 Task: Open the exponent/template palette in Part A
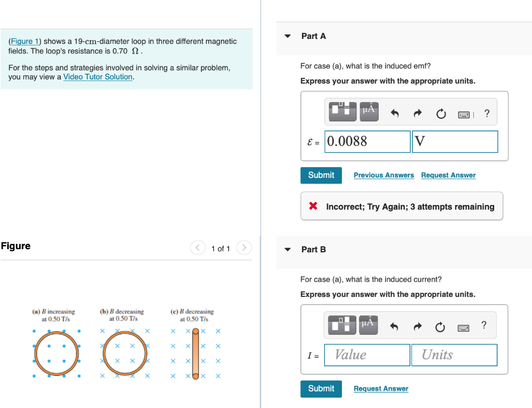(342, 112)
